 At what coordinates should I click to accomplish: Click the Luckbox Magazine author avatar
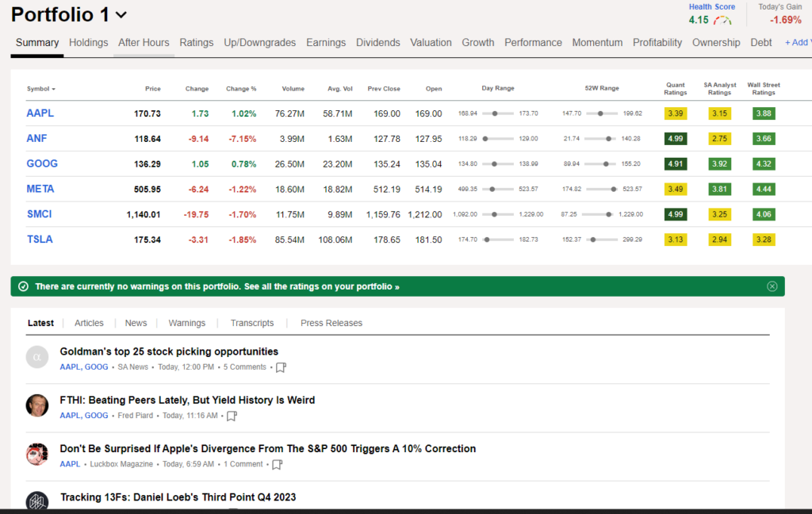[37, 454]
